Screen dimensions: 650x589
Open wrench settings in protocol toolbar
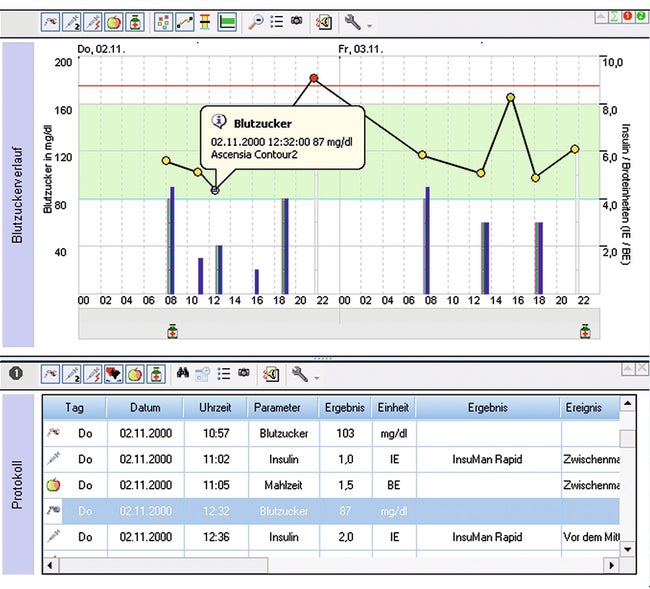click(x=300, y=374)
